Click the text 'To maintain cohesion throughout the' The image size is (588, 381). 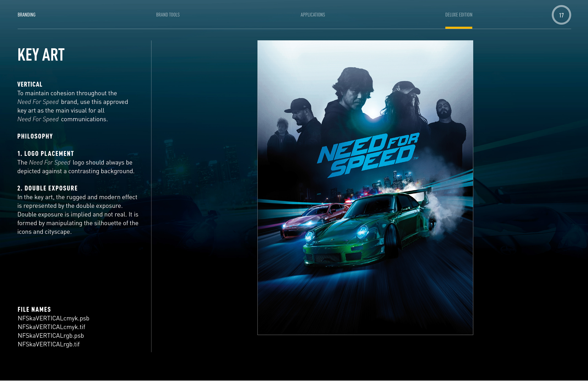(67, 93)
